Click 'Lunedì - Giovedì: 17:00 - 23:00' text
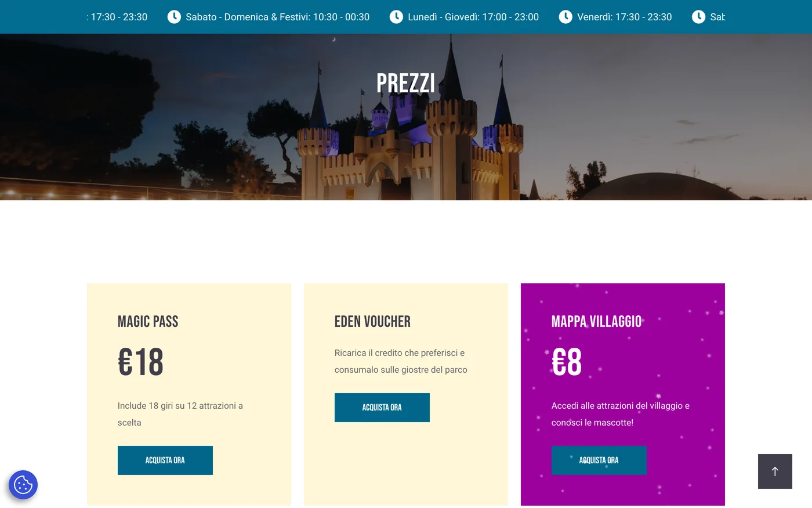Viewport: 812px width, 508px height. click(473, 17)
